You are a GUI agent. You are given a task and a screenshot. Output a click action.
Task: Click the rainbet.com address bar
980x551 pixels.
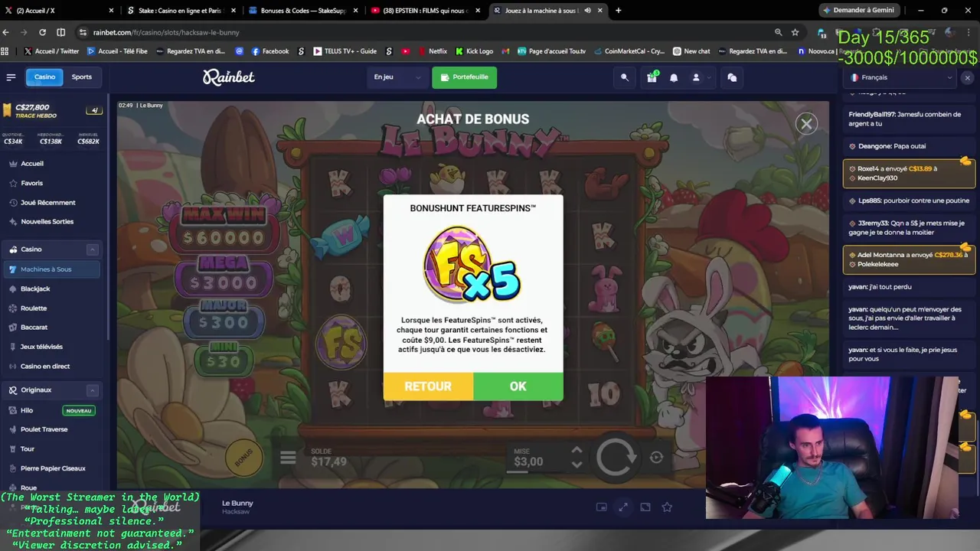(x=429, y=32)
